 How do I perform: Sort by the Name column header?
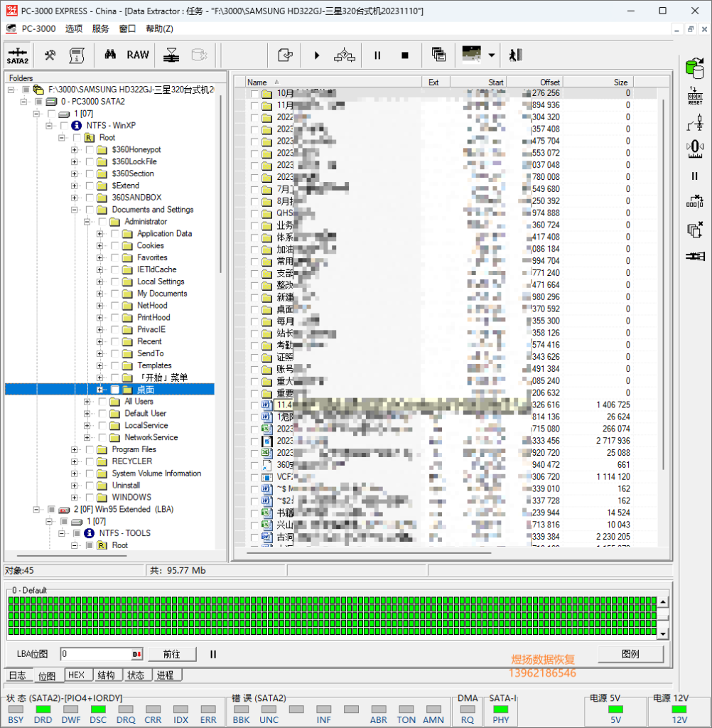(x=333, y=82)
